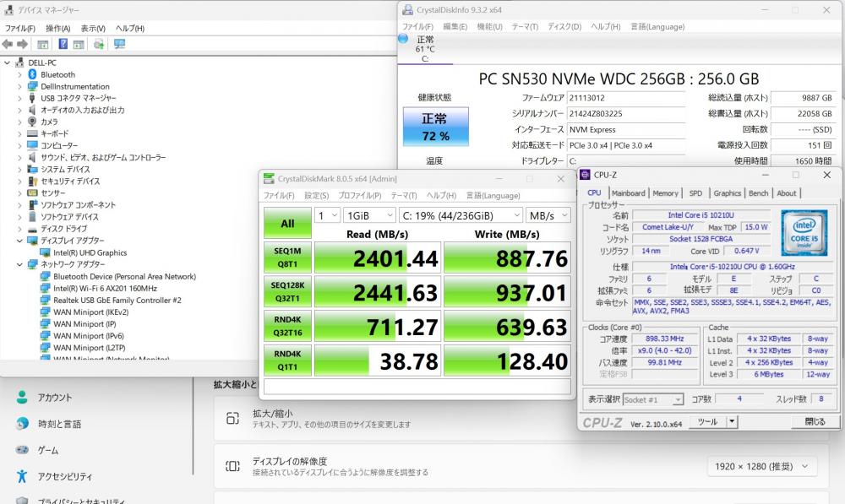The width and height of the screenshot is (845, 504).
Task: Click the RND4K Q1T1 test button
Action: [x=287, y=360]
